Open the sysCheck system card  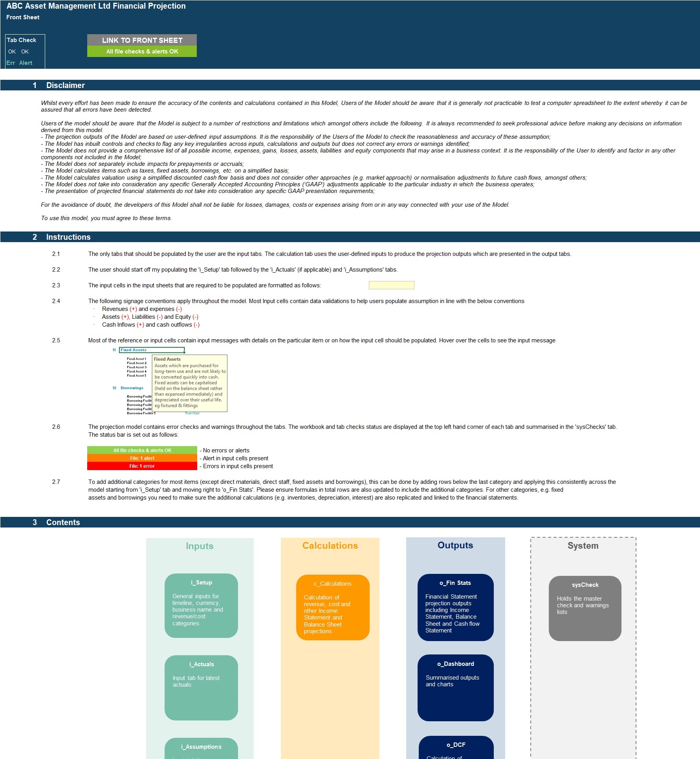pyautogui.click(x=585, y=608)
